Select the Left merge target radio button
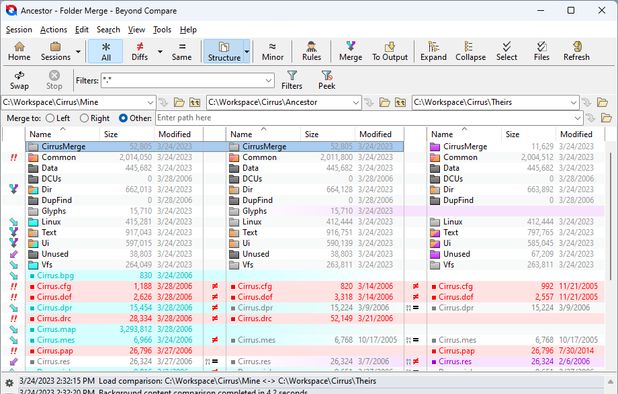Image resolution: width=618 pixels, height=394 pixels. click(x=50, y=118)
